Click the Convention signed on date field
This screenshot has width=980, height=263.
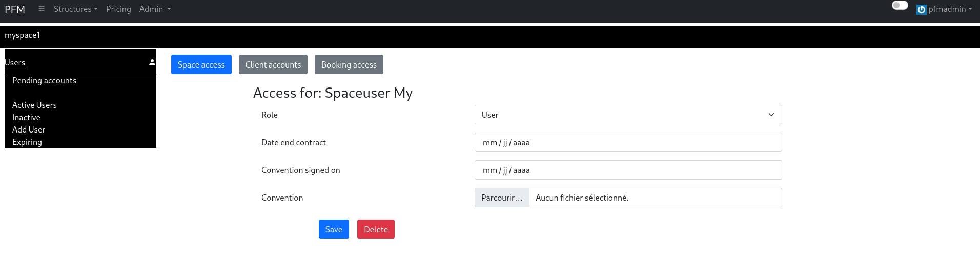click(x=628, y=170)
